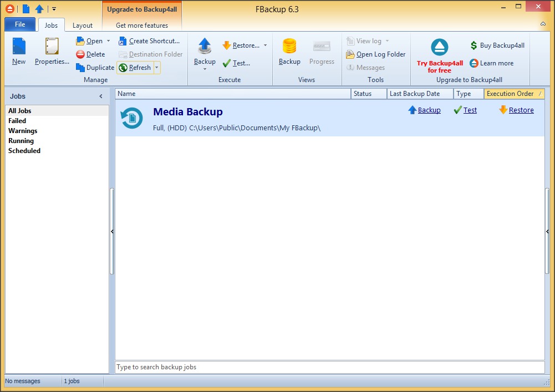555x392 pixels.
Task: Open the File menu
Action: click(20, 24)
